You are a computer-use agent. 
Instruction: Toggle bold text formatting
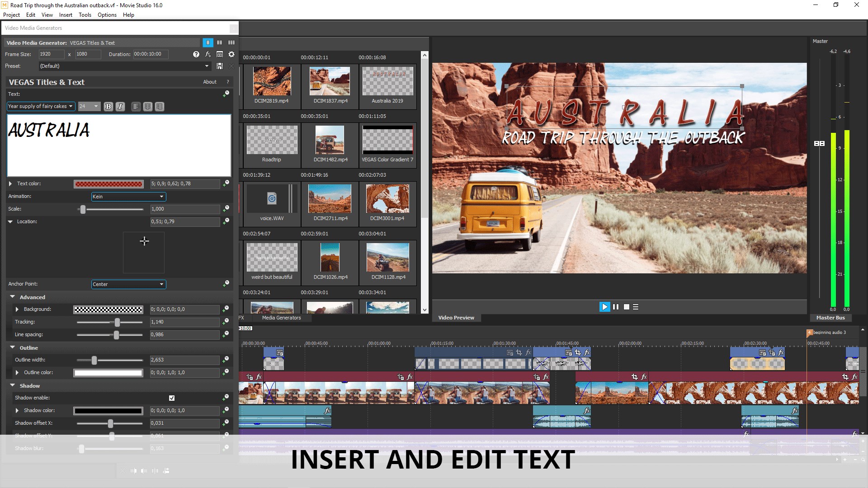tap(108, 107)
